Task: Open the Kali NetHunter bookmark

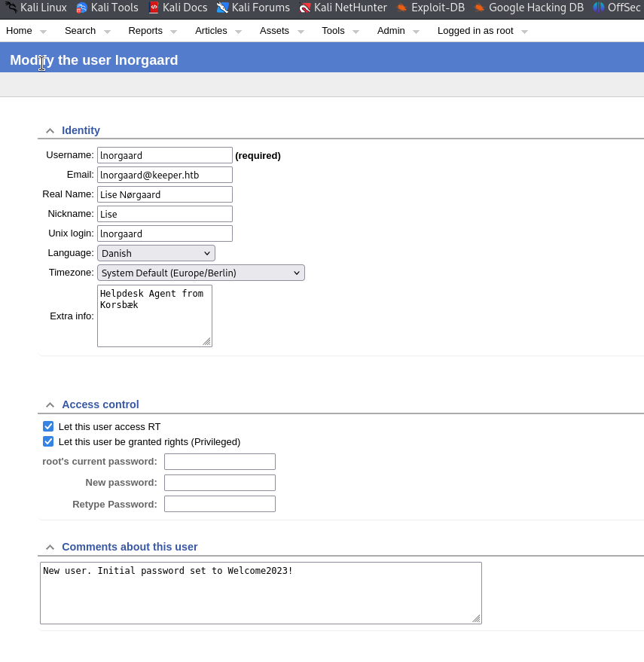Action: (343, 8)
